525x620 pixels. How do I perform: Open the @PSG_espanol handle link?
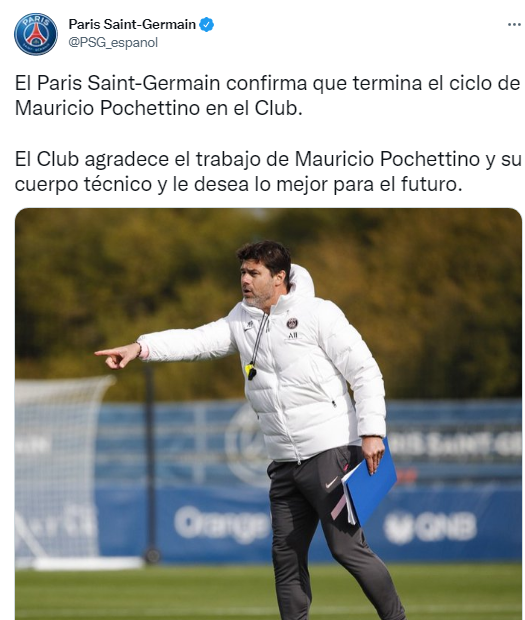click(113, 42)
